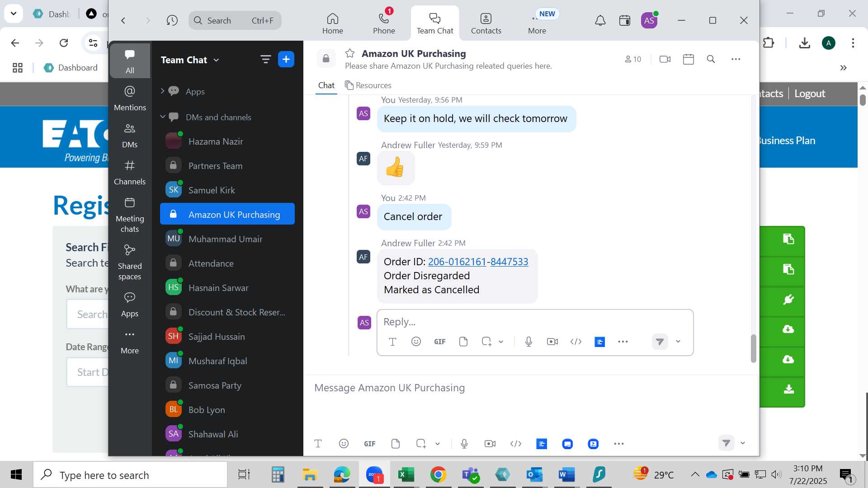This screenshot has width=868, height=488.
Task: Click the Search field in Zoom
Action: pyautogui.click(x=235, y=20)
